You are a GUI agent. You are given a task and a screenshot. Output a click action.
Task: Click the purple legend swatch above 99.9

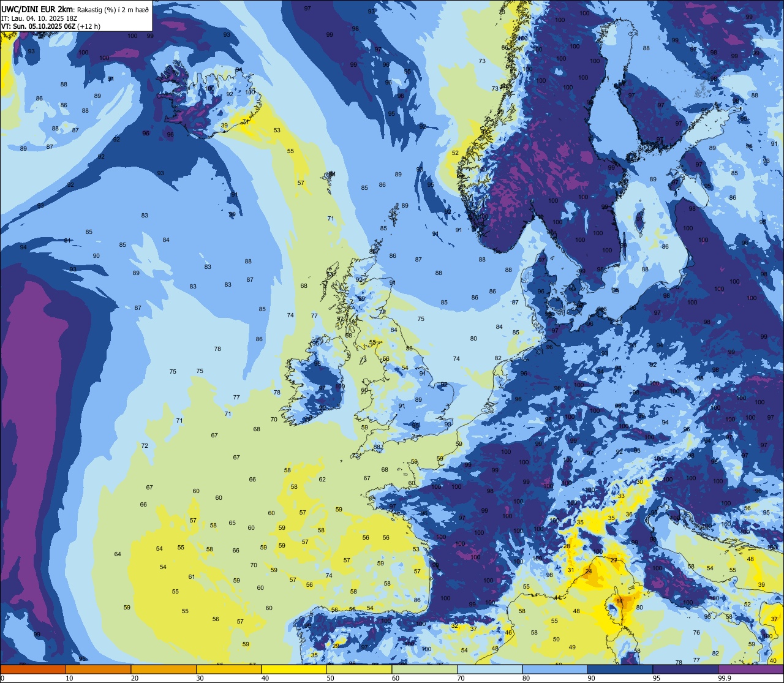750,669
